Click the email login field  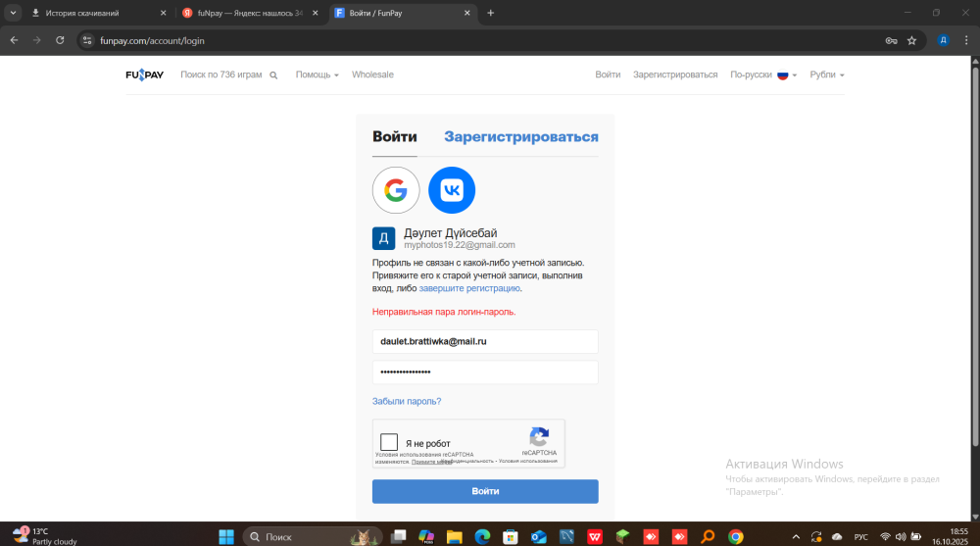485,341
